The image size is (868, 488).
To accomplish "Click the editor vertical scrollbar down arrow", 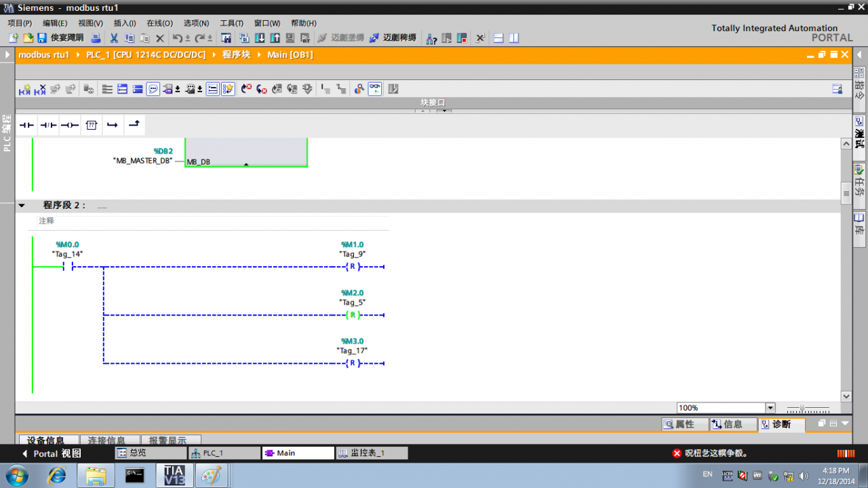I will click(x=846, y=396).
